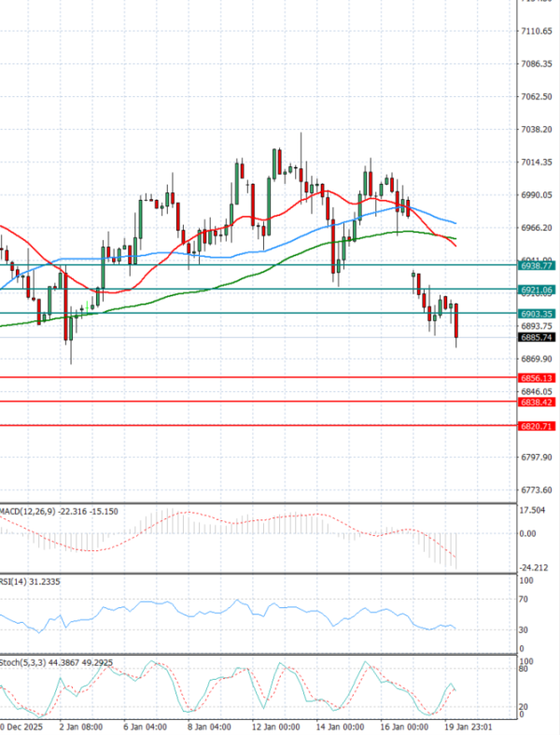Screen dimensions: 560x735
Task: Click the current price label 6885.74
Action: [x=537, y=337]
